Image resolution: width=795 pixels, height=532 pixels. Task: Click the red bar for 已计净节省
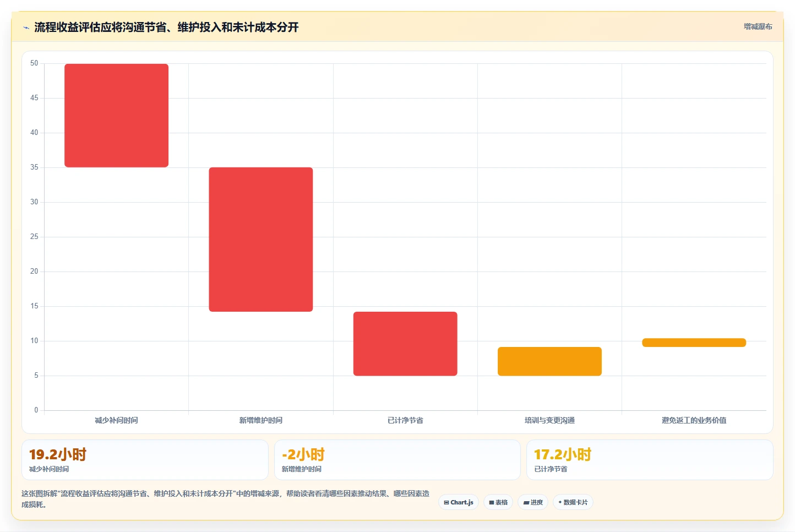[405, 344]
